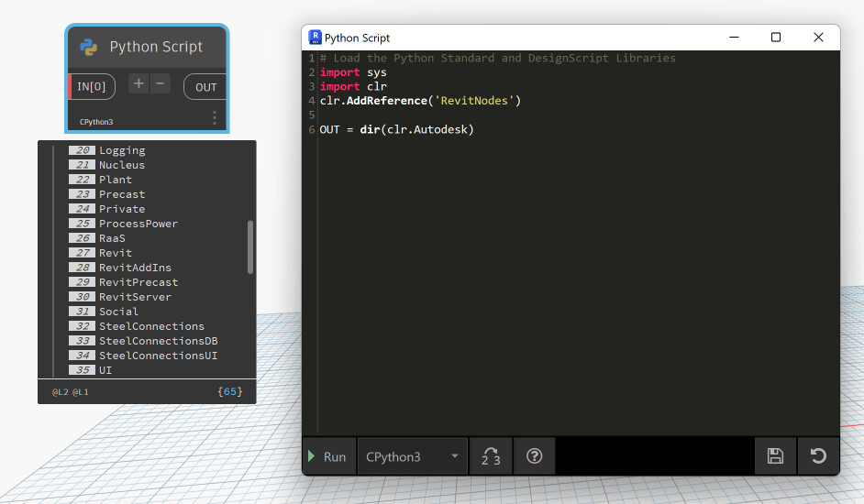The height and width of the screenshot is (504, 864).
Task: Select the SteelConnections item at index 32
Action: pos(151,326)
